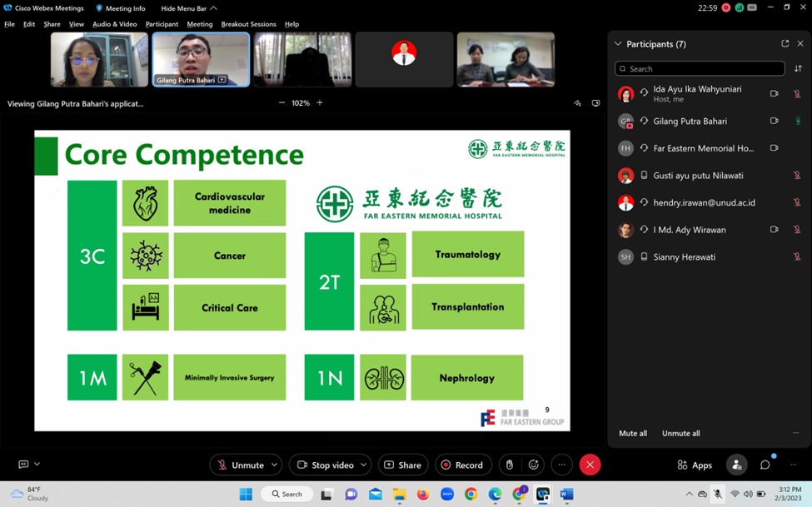
Task: Open Meeting Info
Action: coord(121,8)
